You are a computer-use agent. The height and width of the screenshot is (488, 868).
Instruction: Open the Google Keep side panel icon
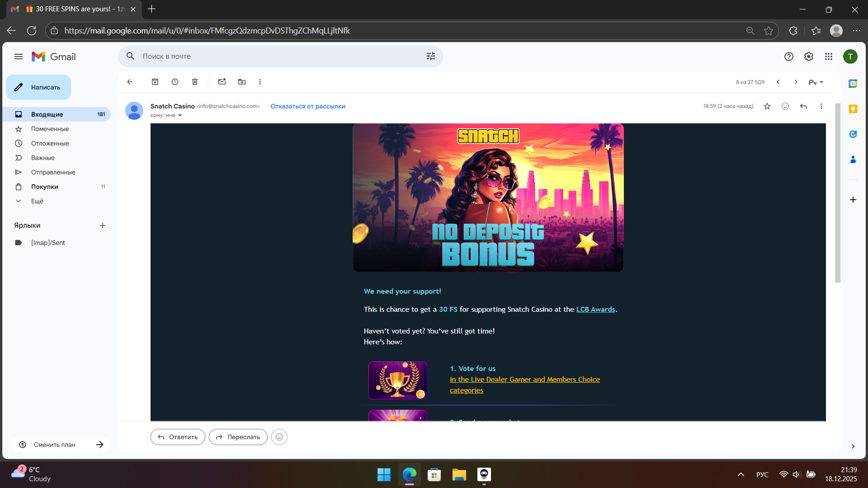[x=853, y=109]
